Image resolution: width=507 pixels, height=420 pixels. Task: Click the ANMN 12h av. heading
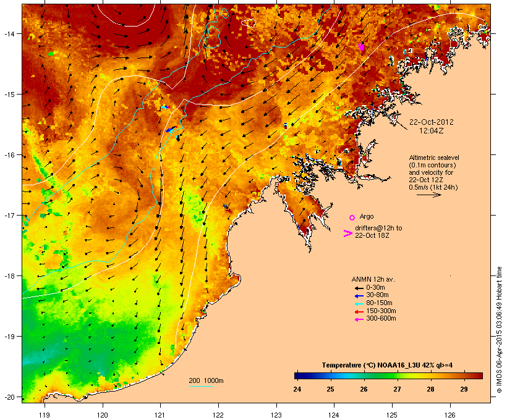[373, 279]
